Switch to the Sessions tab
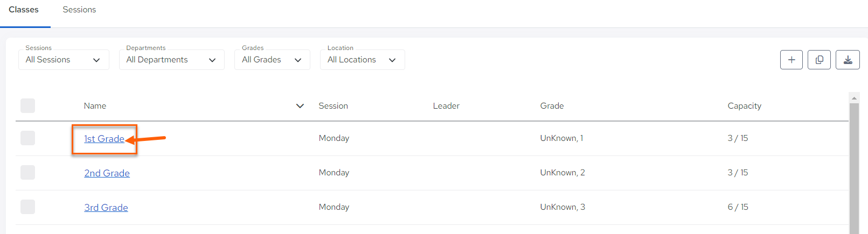868x234 pixels. tap(79, 10)
